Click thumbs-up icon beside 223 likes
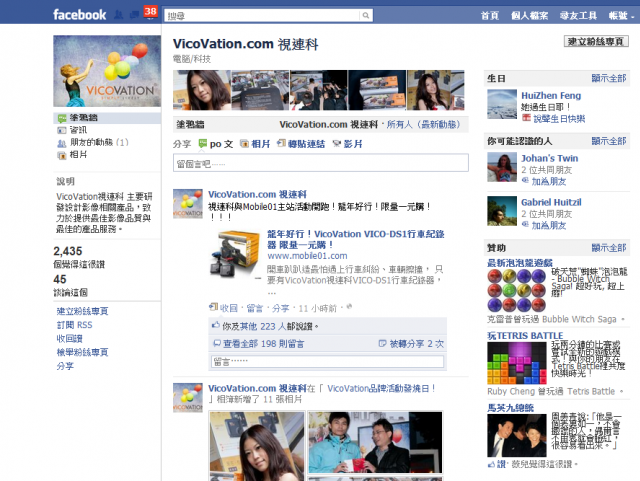The width and height of the screenshot is (640, 481). pos(216,325)
